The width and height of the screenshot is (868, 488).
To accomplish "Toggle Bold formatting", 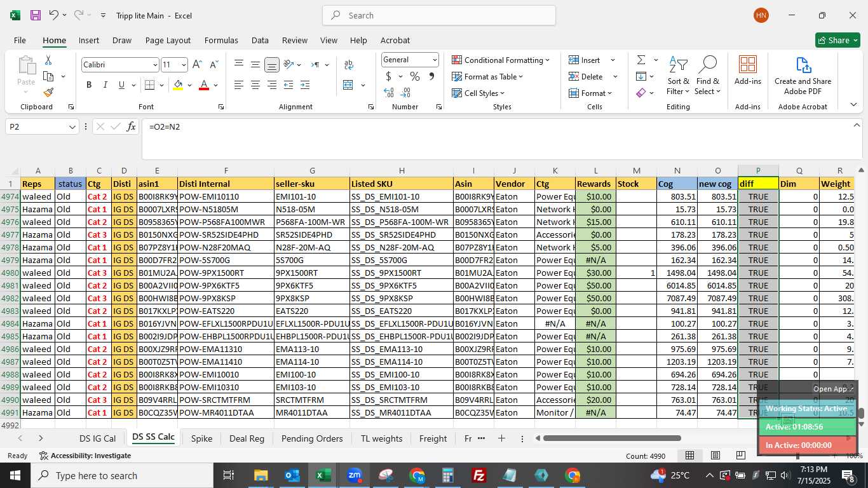I will coord(89,85).
